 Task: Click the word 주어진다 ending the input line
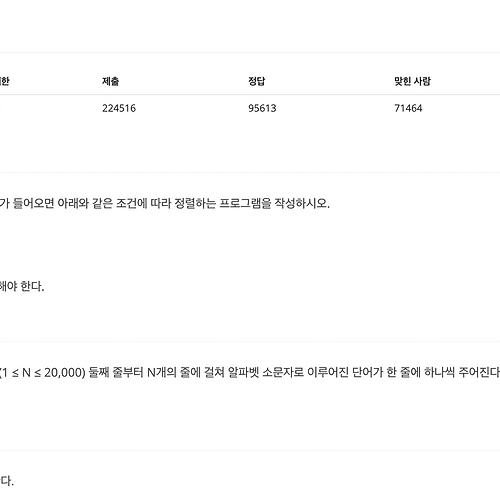(479, 372)
